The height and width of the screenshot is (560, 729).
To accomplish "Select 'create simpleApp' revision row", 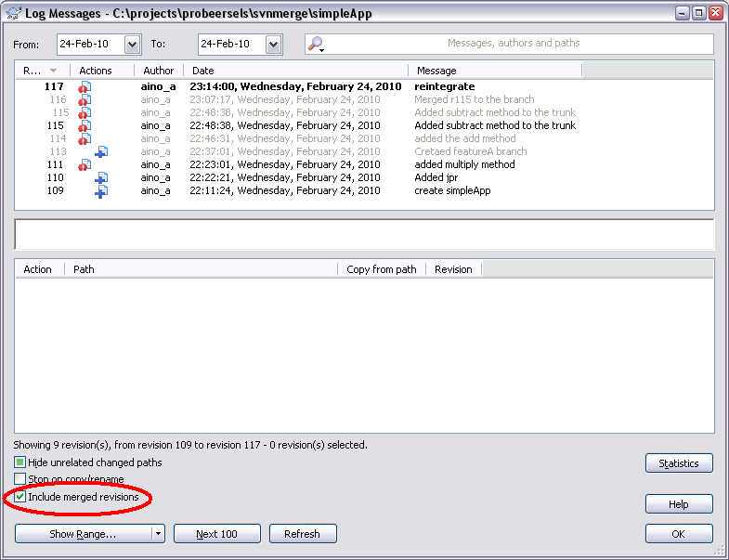I will tap(364, 190).
